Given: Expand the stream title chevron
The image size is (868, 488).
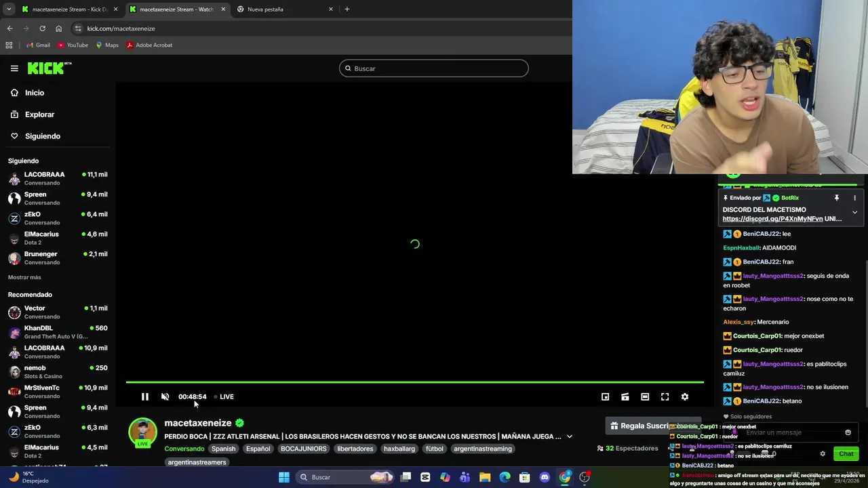Looking at the screenshot, I should coord(569,436).
